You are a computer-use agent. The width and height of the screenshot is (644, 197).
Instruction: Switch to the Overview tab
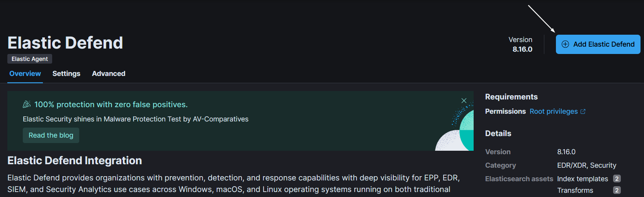(25, 74)
